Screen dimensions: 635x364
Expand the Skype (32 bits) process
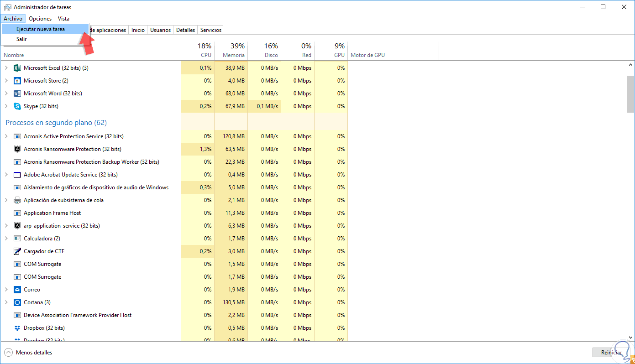6,106
